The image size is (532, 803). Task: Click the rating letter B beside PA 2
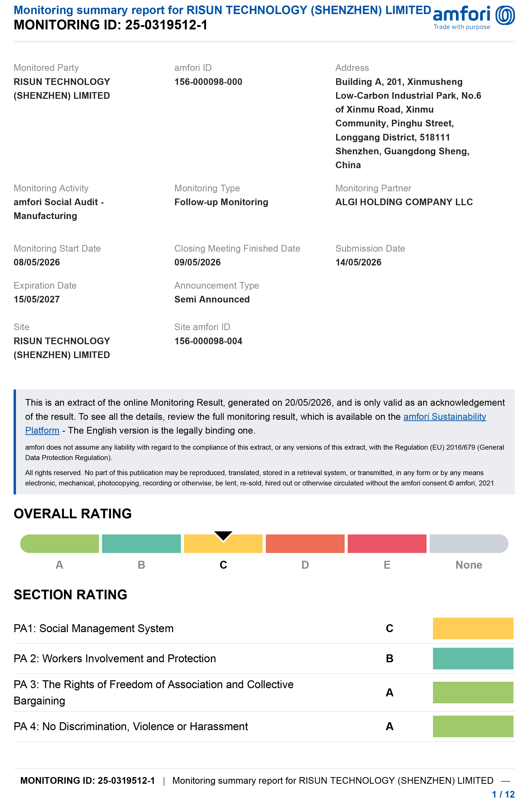[389, 659]
